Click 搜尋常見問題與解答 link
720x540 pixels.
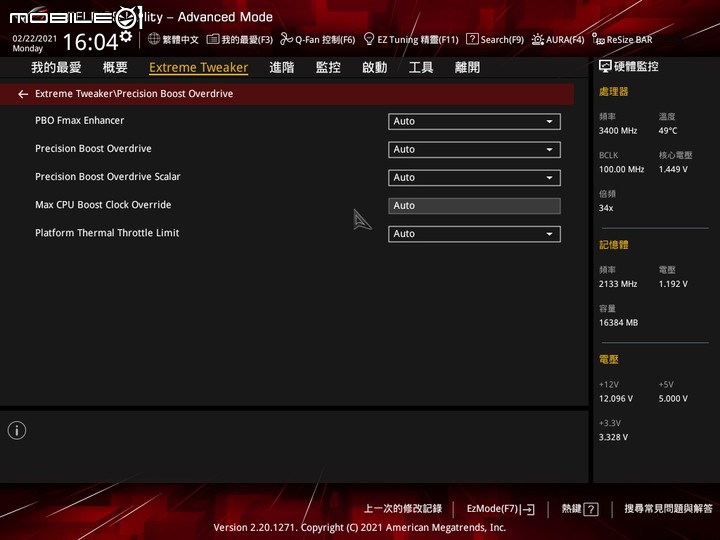click(x=668, y=509)
